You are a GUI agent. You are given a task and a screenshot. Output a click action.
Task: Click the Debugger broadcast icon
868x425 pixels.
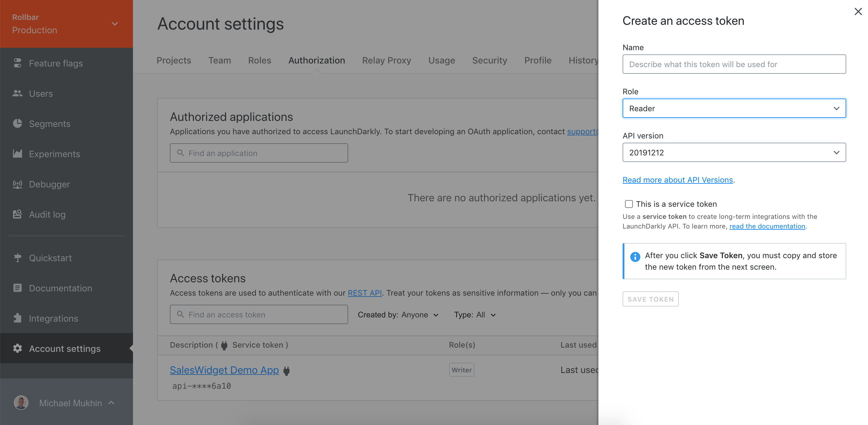pos(17,184)
